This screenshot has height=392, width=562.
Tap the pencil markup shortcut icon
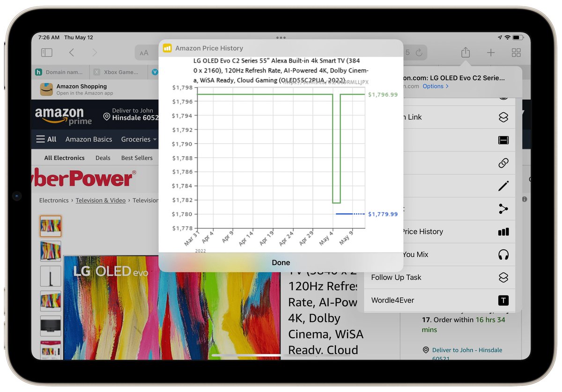(503, 186)
